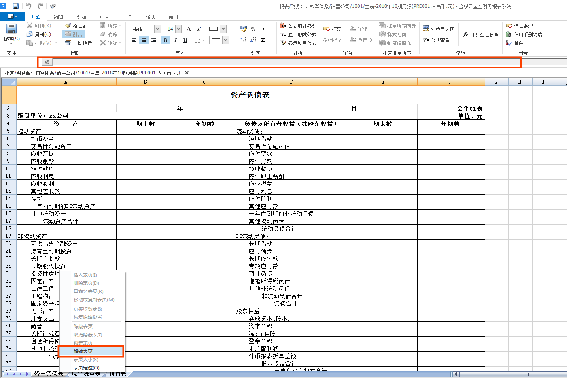Click the small button at formula bar's left end
This screenshot has width=567, height=378.
(47, 62)
